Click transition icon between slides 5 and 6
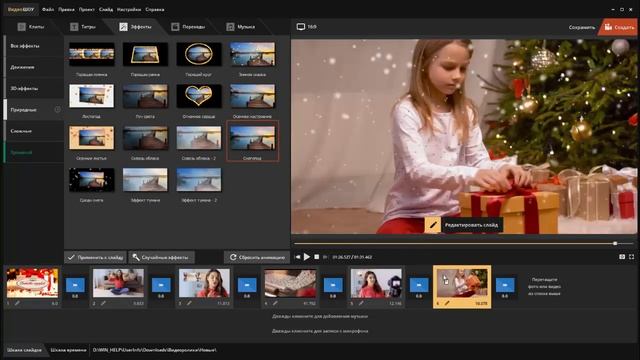 click(x=419, y=285)
